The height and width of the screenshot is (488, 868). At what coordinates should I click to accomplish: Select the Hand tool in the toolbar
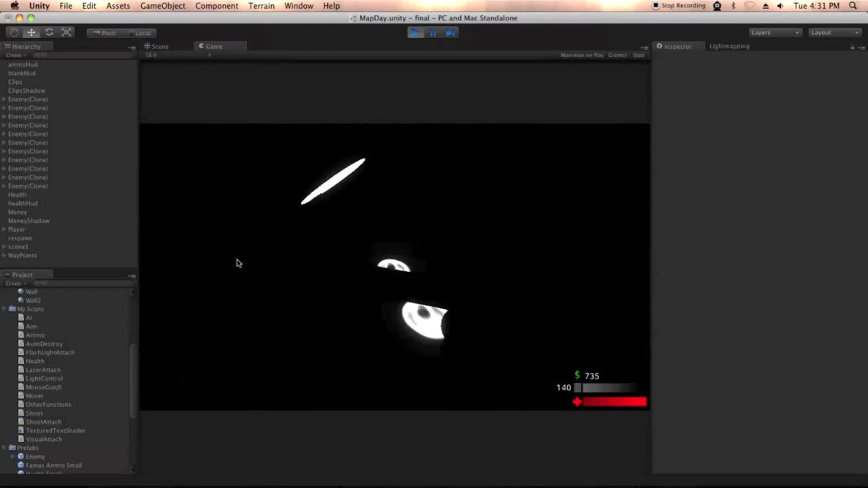[x=14, y=32]
